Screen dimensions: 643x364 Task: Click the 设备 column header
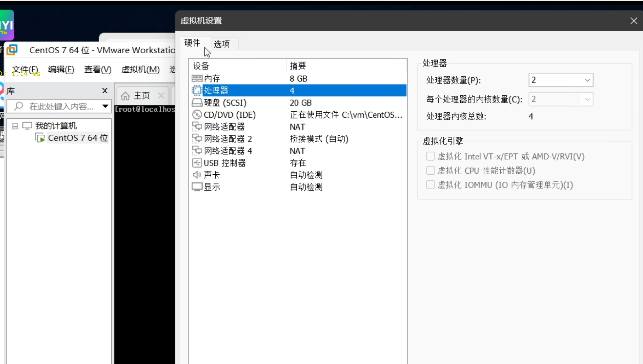pyautogui.click(x=238, y=66)
